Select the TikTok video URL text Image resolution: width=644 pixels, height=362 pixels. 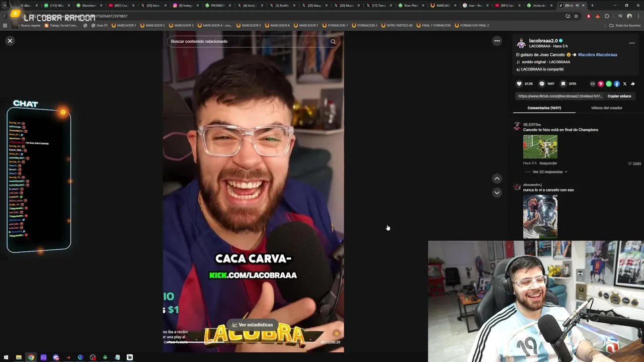[x=560, y=96]
